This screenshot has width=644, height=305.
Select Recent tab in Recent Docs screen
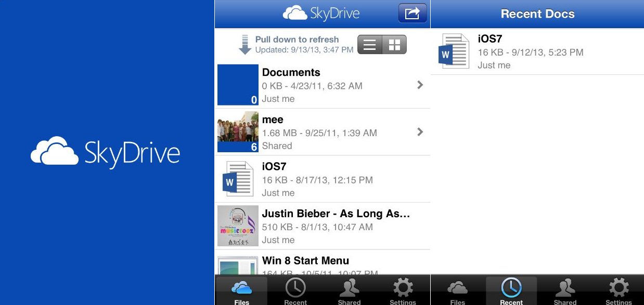point(511,291)
